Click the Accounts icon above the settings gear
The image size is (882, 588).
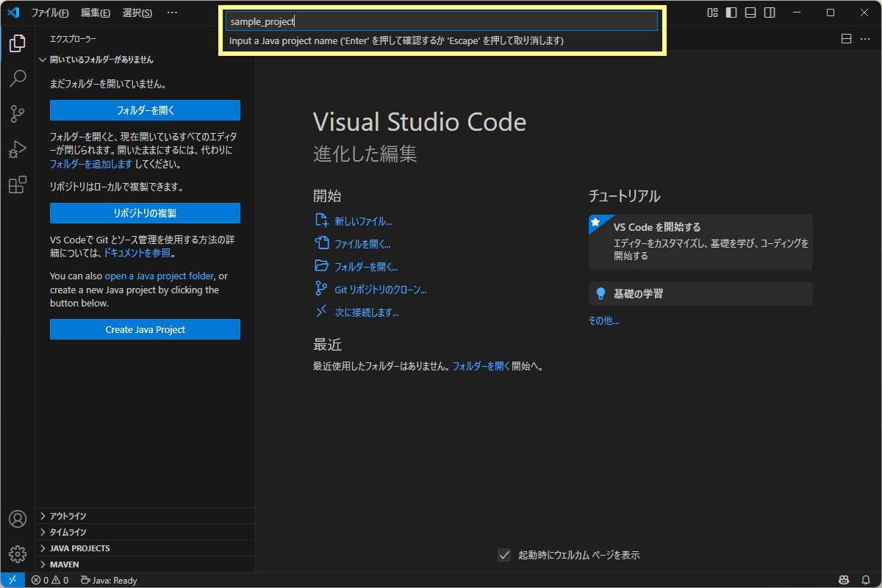[x=16, y=518]
